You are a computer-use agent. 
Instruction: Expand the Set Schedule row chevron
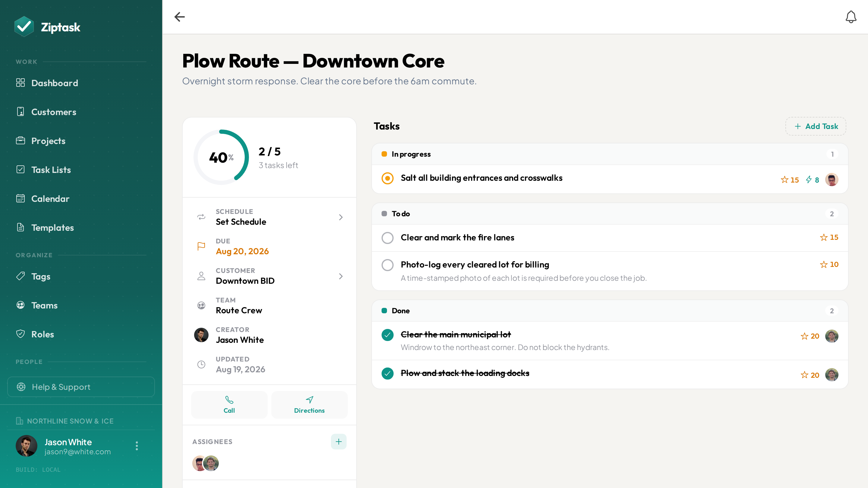[341, 217]
